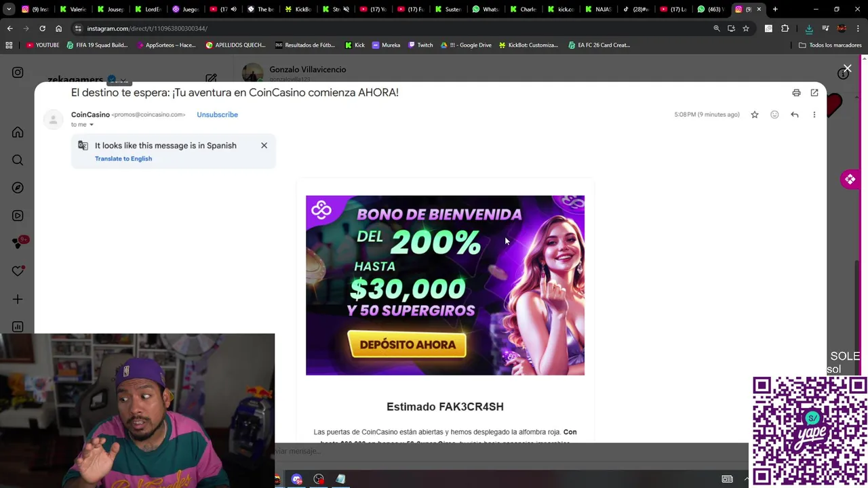Open the Todos los marcadores folder

click(x=830, y=45)
